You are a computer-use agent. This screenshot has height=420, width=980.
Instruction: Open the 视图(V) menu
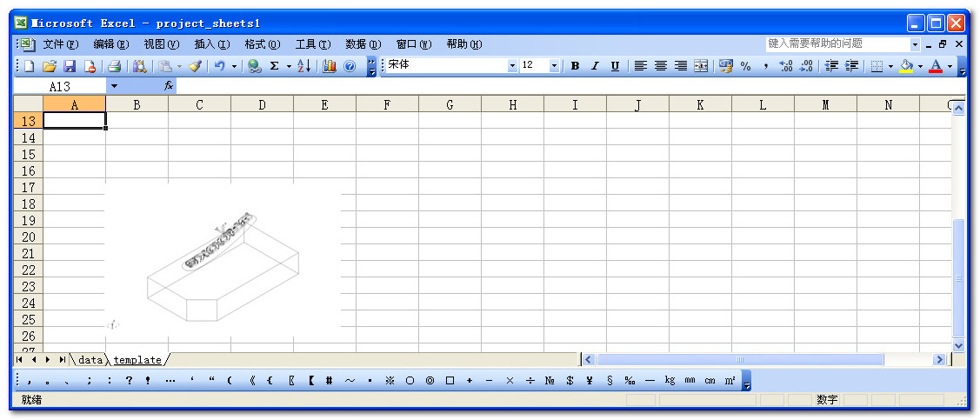(161, 44)
